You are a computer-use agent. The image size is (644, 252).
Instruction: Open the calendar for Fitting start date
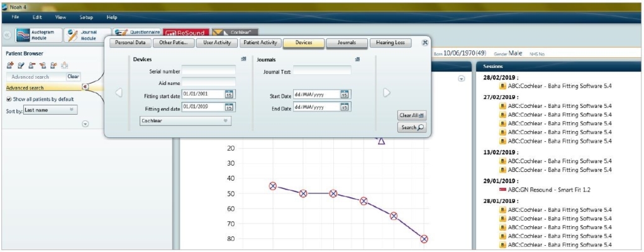(229, 94)
